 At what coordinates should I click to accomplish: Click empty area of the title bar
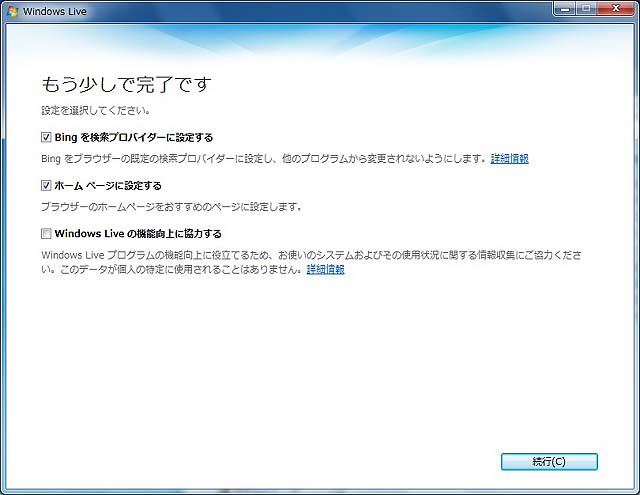point(300,9)
